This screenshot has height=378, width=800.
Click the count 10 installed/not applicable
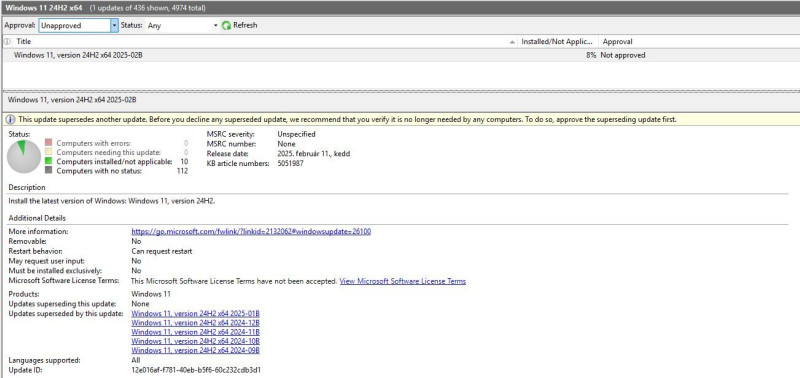184,162
